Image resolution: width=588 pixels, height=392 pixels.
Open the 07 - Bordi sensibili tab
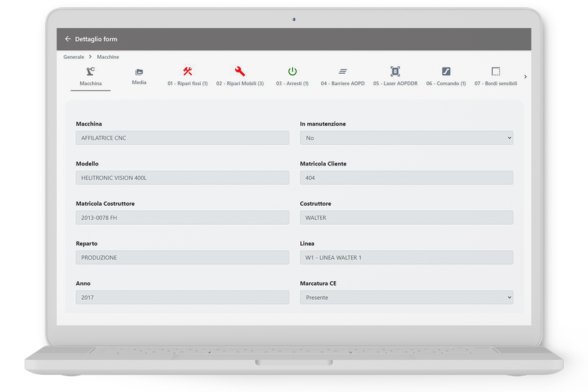pyautogui.click(x=496, y=83)
